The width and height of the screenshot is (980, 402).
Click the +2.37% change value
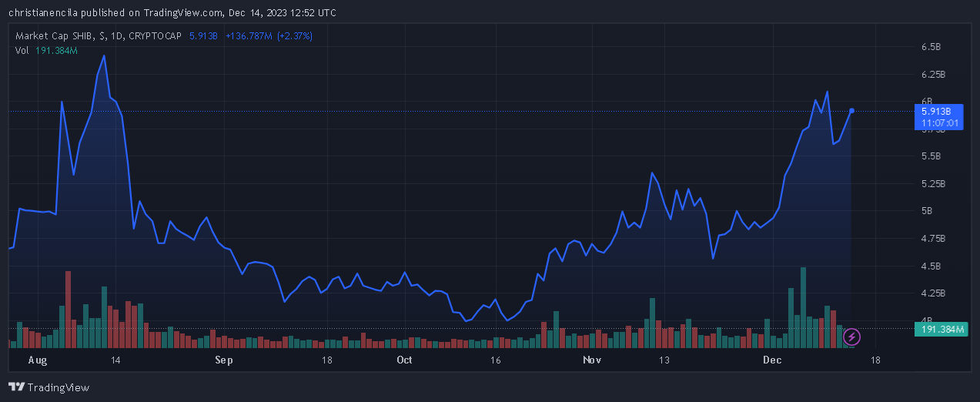[x=295, y=36]
